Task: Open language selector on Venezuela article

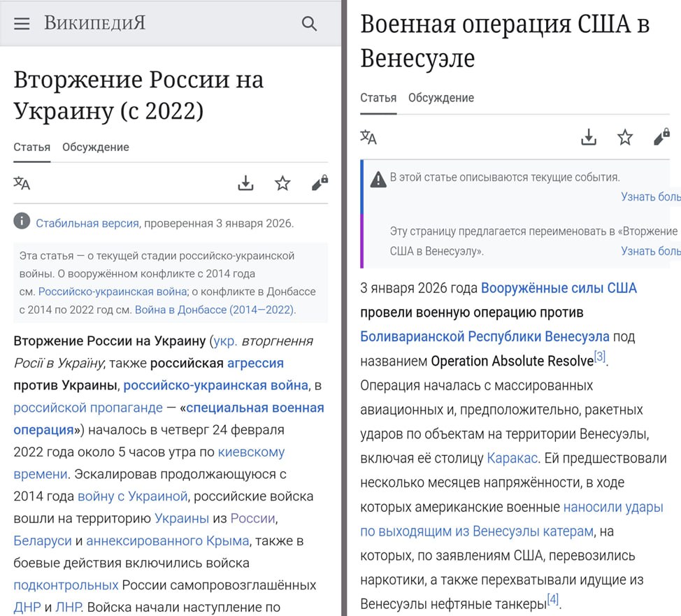Action: click(x=368, y=138)
